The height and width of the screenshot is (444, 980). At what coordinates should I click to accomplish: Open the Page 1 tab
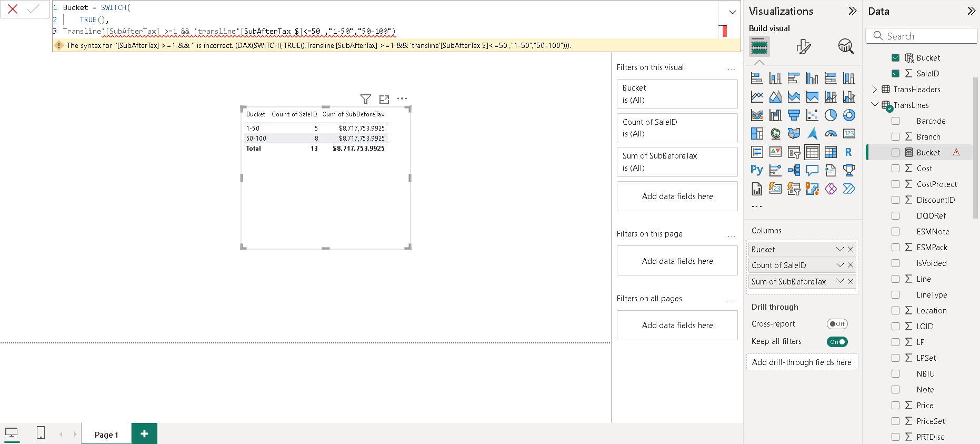point(106,434)
